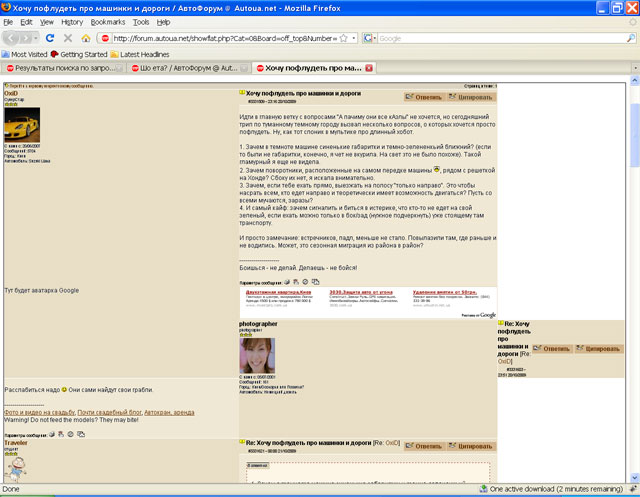
Task: Click the vertical scrollbar thumb
Action: coord(634,135)
